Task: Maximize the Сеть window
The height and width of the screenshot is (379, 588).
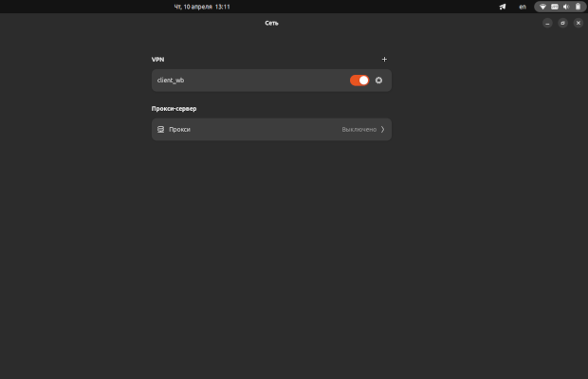Action: [x=563, y=23]
